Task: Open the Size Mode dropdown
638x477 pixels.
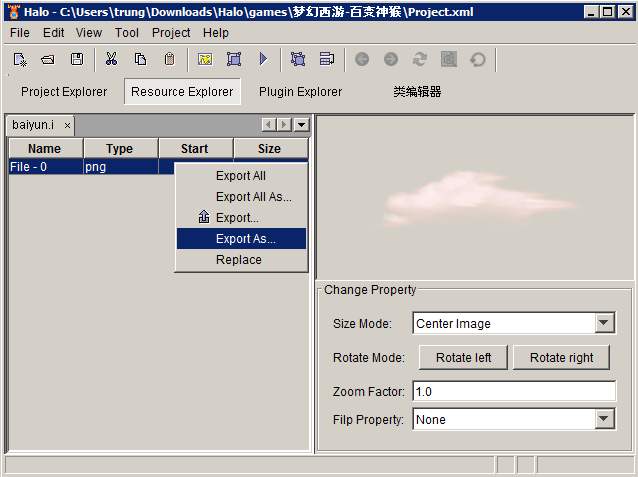Action: pos(604,323)
